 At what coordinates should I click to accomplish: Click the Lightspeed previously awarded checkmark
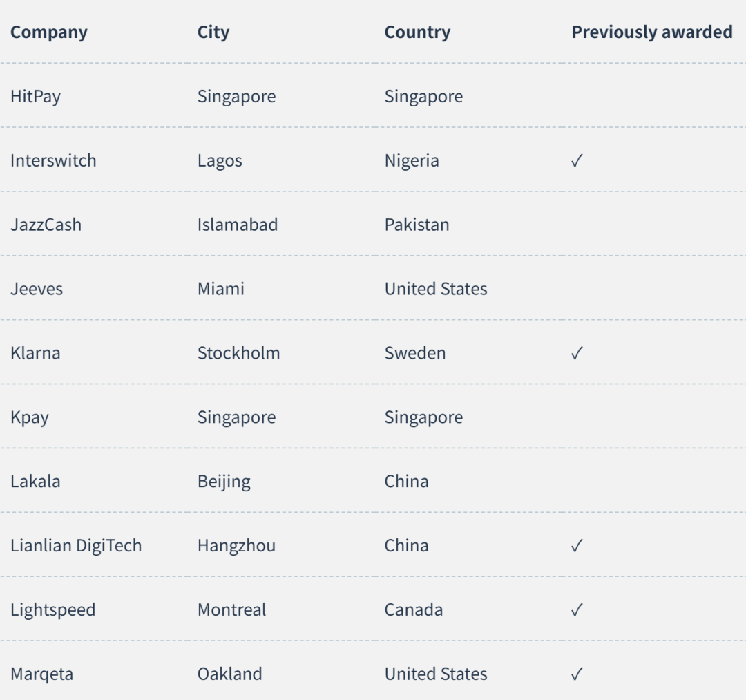[x=577, y=609]
